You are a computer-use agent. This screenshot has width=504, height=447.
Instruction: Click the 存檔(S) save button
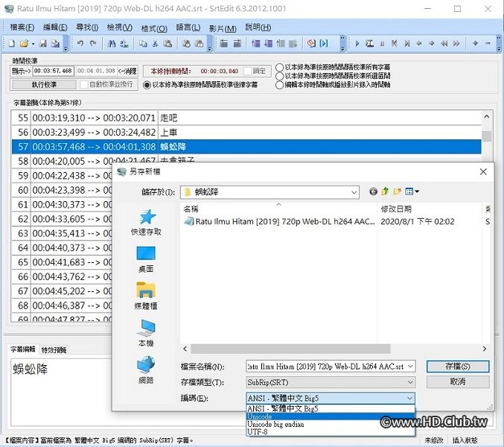coord(458,367)
